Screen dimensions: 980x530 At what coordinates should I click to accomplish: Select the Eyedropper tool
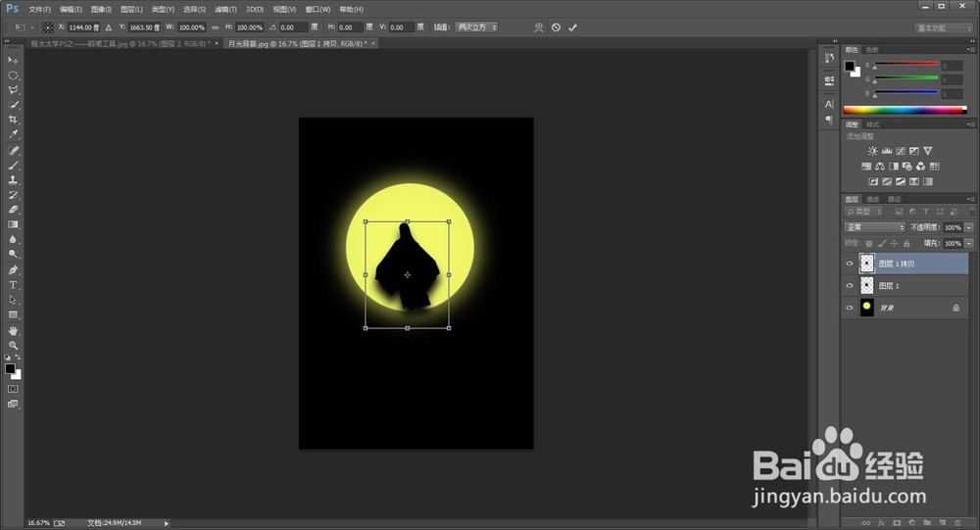(x=13, y=134)
